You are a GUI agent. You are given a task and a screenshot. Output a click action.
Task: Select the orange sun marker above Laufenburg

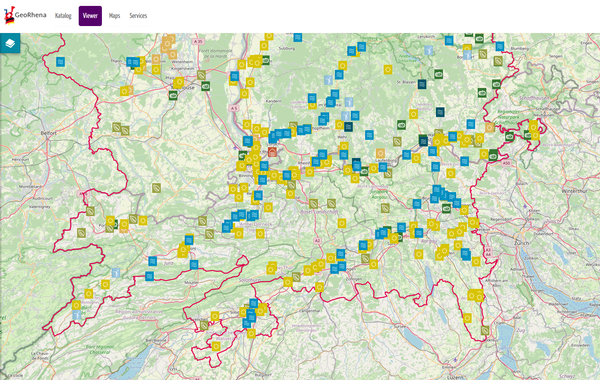[x=380, y=153]
